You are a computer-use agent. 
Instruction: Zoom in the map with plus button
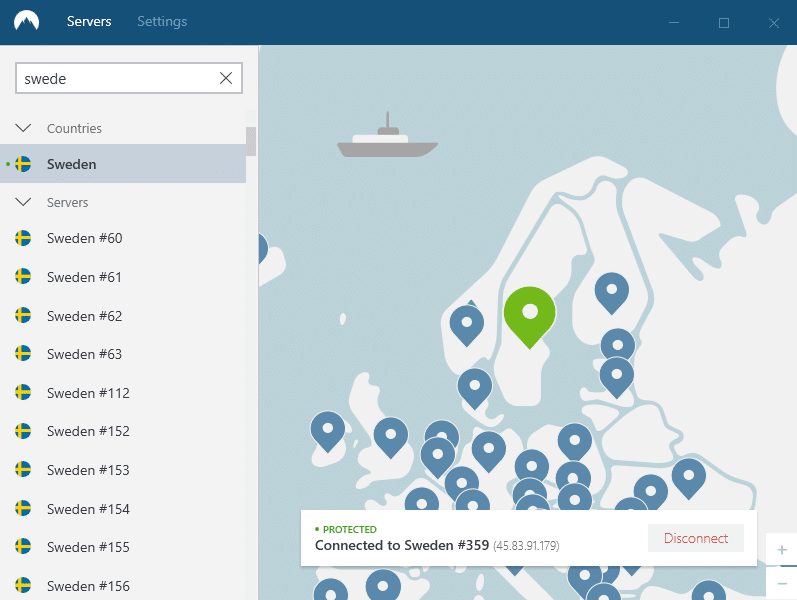tap(782, 550)
